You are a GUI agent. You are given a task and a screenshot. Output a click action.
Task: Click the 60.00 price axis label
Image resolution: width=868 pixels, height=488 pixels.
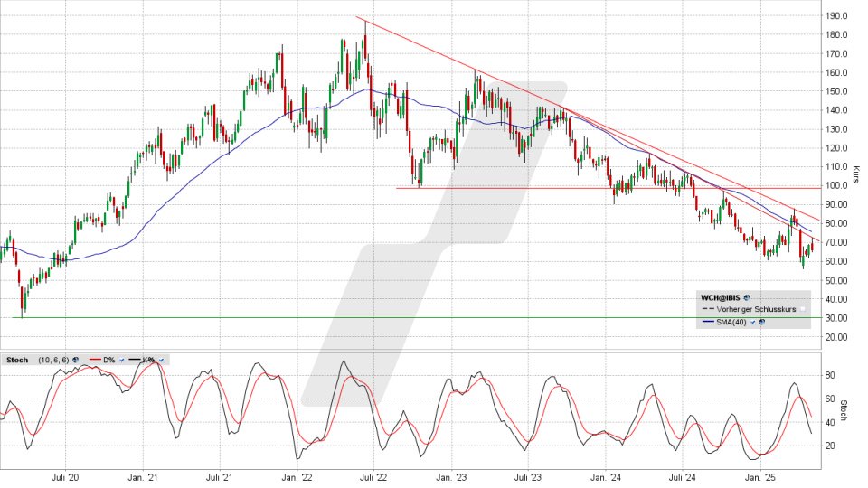[x=837, y=261]
